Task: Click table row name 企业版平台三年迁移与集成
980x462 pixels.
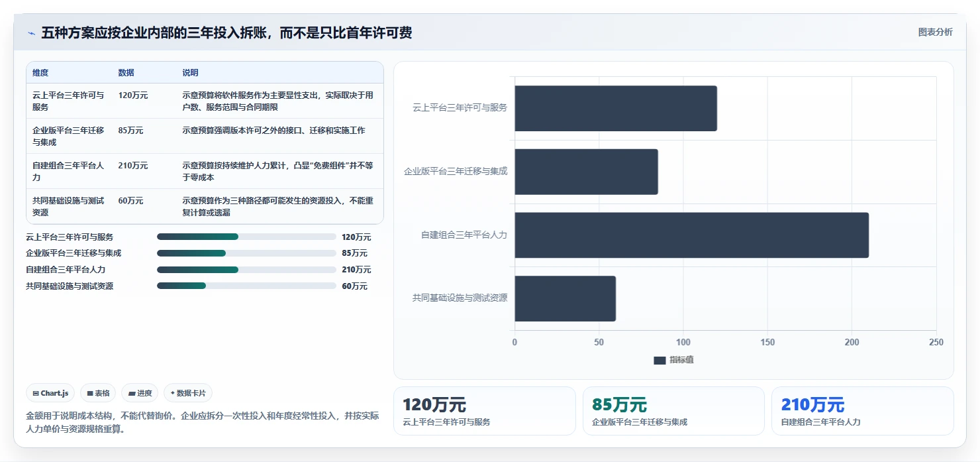Action: (68, 137)
